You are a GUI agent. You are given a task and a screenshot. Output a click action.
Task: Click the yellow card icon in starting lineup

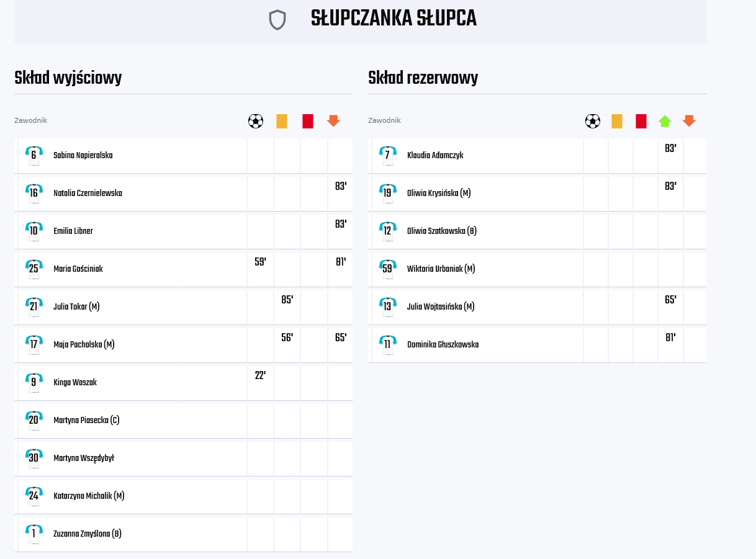tap(282, 121)
